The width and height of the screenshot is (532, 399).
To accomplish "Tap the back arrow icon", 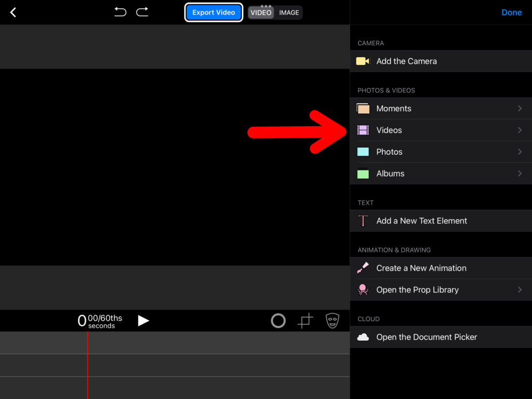I will [x=14, y=12].
